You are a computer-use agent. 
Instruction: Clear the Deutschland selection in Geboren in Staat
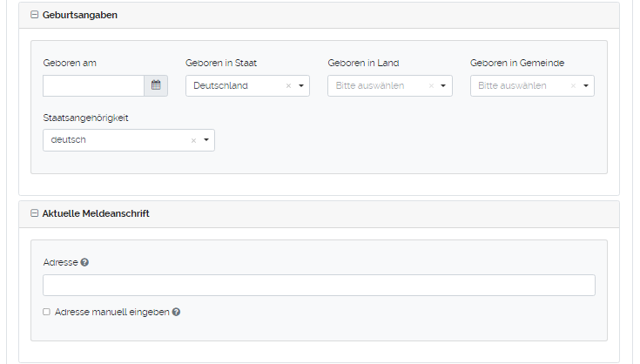tap(288, 86)
